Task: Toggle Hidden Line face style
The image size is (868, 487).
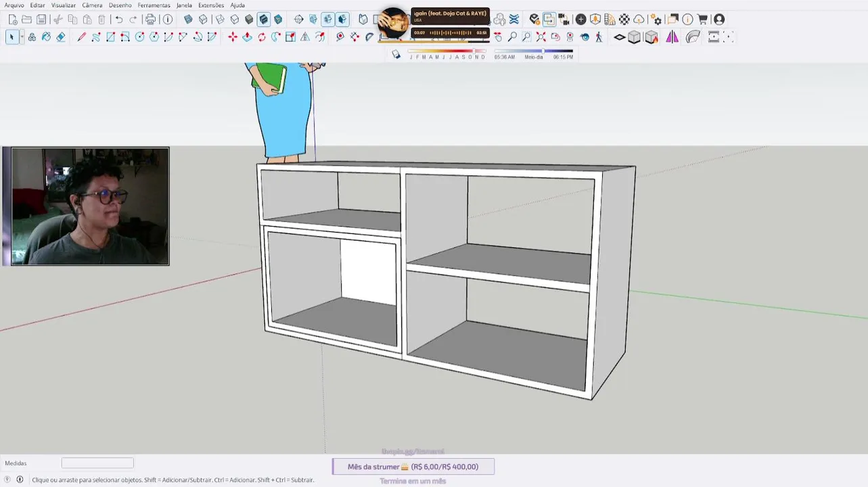Action: pyautogui.click(x=235, y=20)
